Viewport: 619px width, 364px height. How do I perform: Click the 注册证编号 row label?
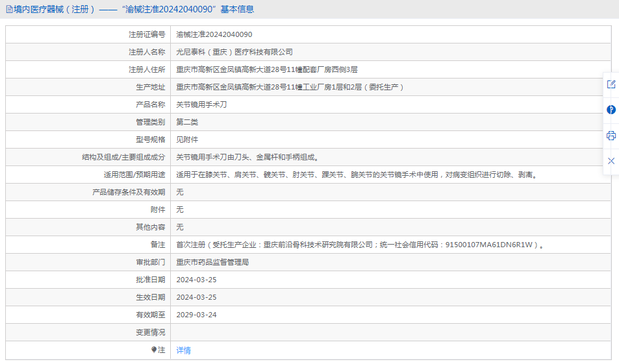[x=147, y=34]
